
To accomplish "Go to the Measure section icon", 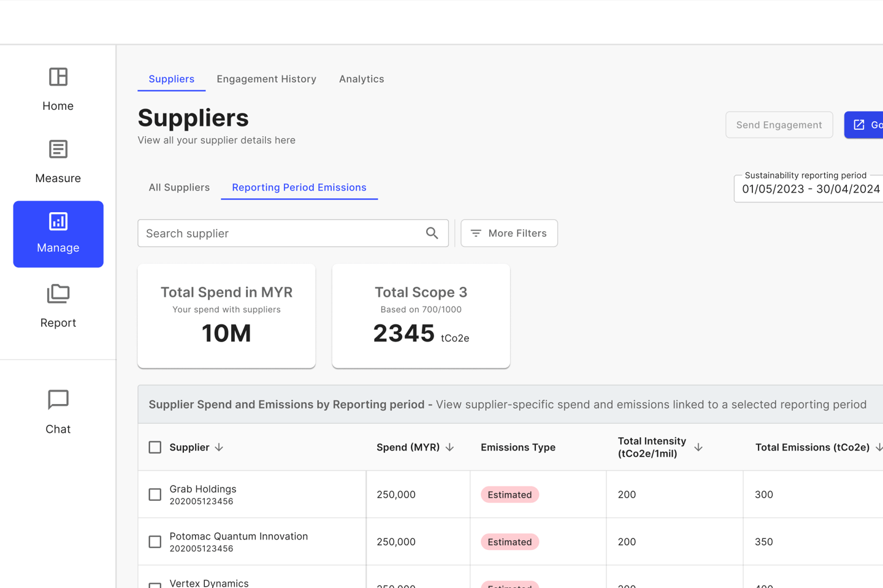I will [x=58, y=149].
